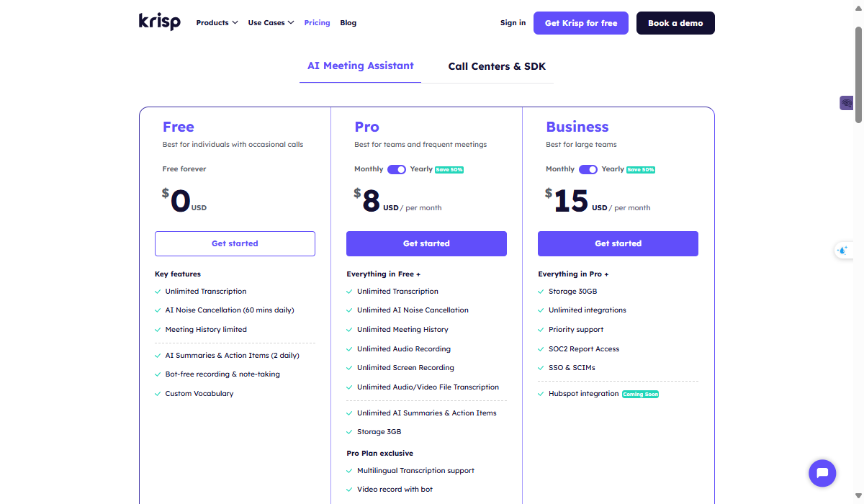Viewport: 864px width, 504px height.
Task: Click the Krisp logo in header
Action: tap(159, 22)
